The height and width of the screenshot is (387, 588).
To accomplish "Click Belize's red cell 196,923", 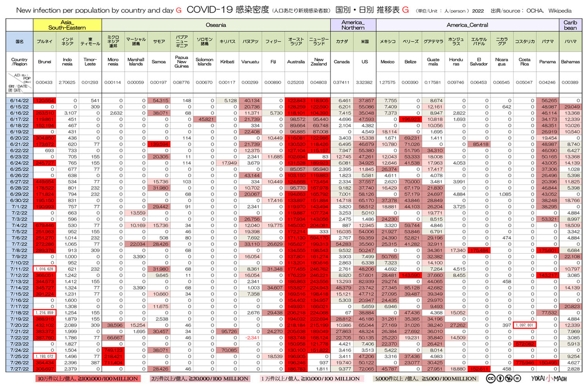I will [411, 119].
